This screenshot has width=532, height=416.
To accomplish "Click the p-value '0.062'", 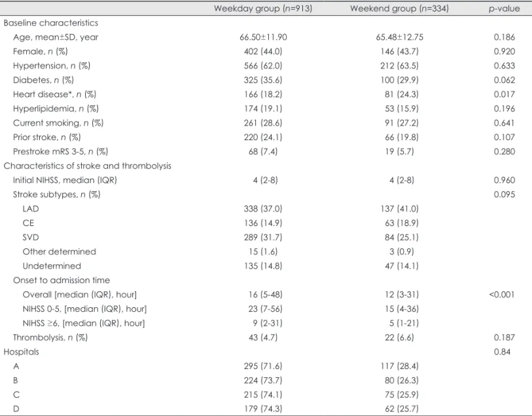I will [x=504, y=80].
